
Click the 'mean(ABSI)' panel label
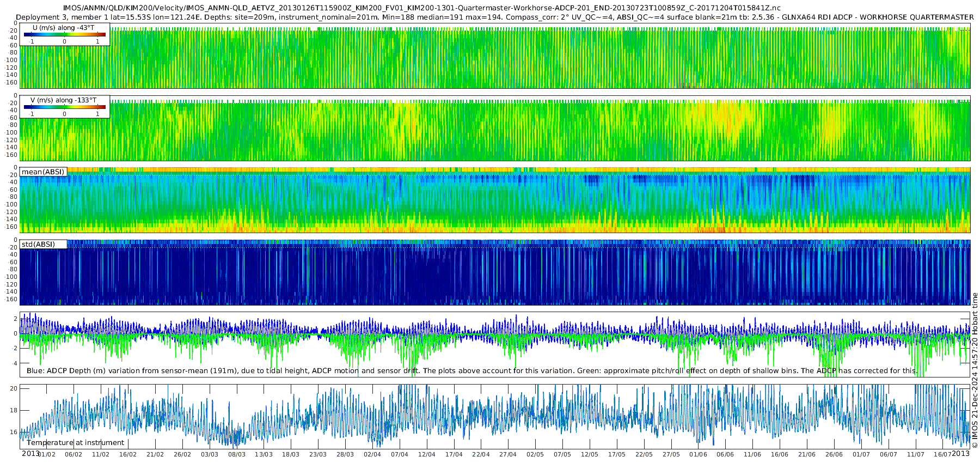click(43, 172)
